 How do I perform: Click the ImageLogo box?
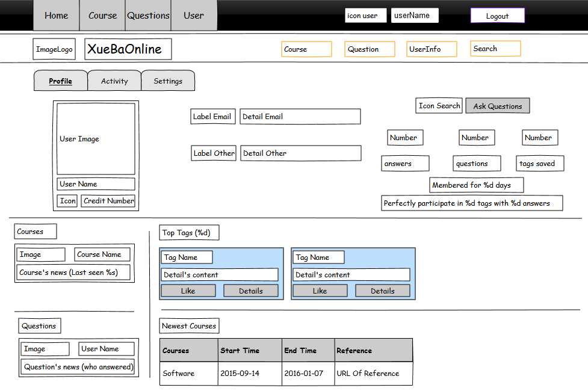point(54,49)
